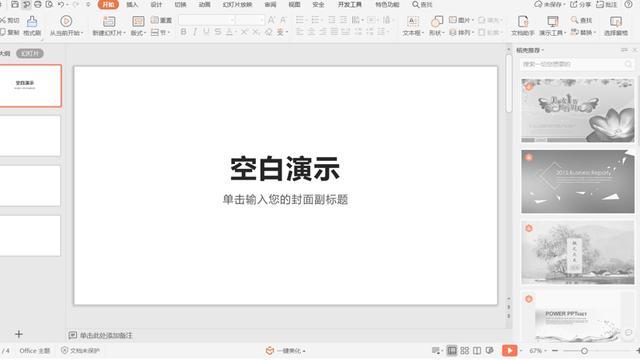Image resolution: width=640 pixels, height=360 pixels.
Task: Toggle Underline formatting
Action: tap(206, 31)
